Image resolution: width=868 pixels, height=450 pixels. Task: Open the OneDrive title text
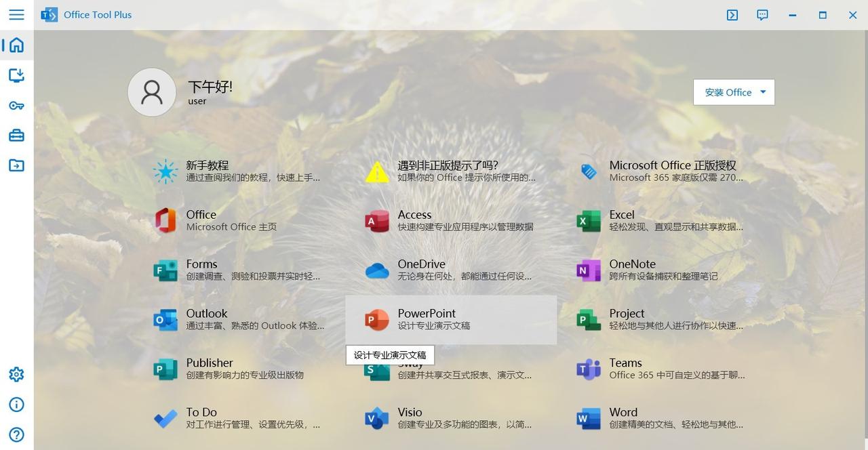pyautogui.click(x=422, y=264)
